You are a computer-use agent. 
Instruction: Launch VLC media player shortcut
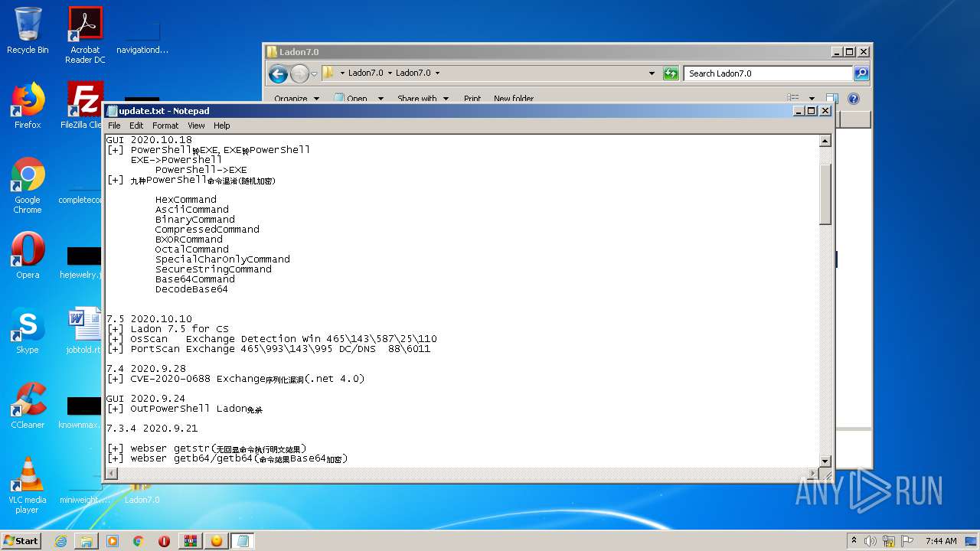tap(28, 485)
